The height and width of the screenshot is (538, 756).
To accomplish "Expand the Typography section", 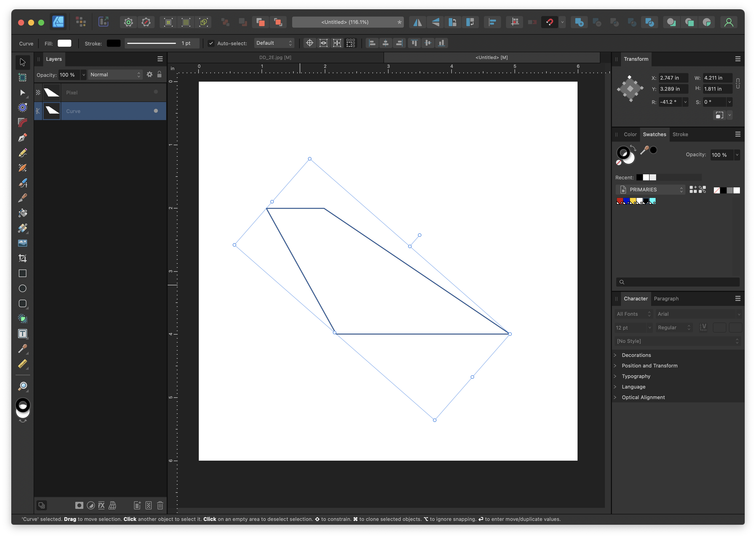I will (x=636, y=376).
